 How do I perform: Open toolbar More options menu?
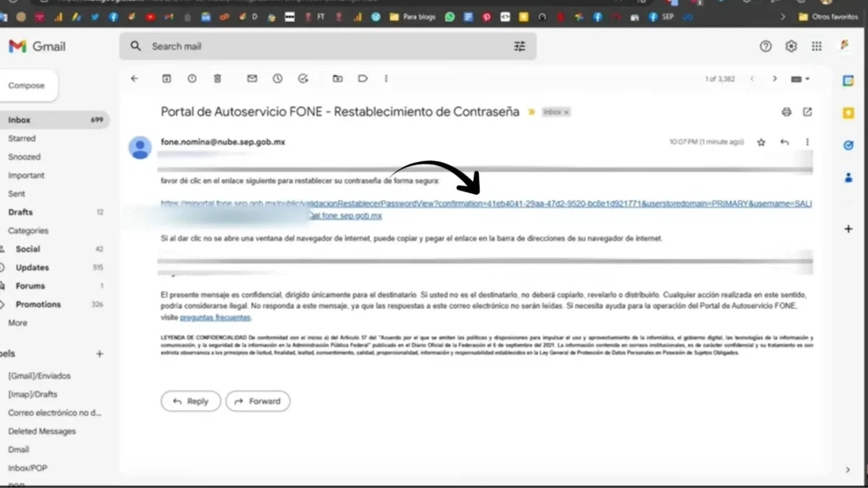point(386,79)
